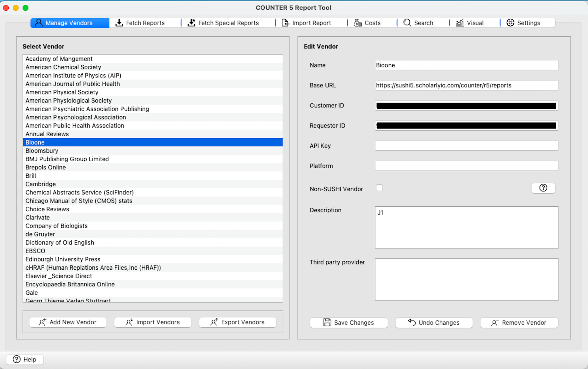Open the Import Report tab
The image size is (588, 369).
click(x=306, y=23)
